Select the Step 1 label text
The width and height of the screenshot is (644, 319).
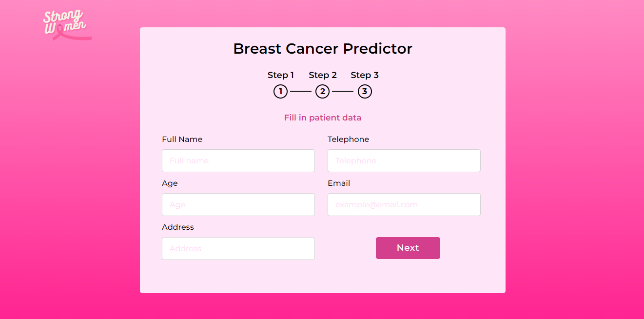point(280,75)
